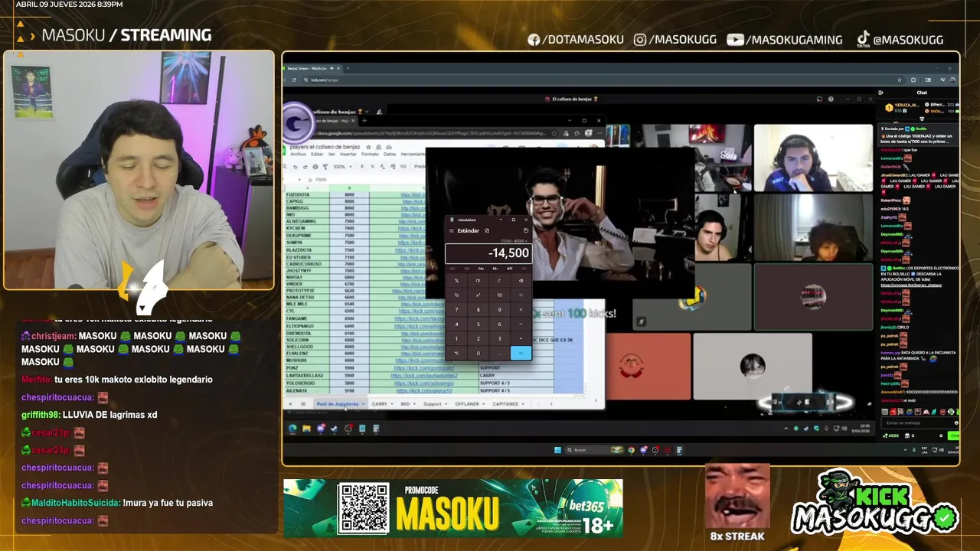
Task: Open dropdown arrow on Support sheet tab
Action: 446,404
